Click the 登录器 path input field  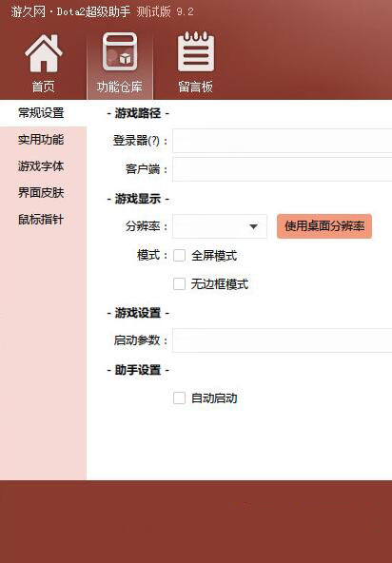pyautogui.click(x=282, y=141)
